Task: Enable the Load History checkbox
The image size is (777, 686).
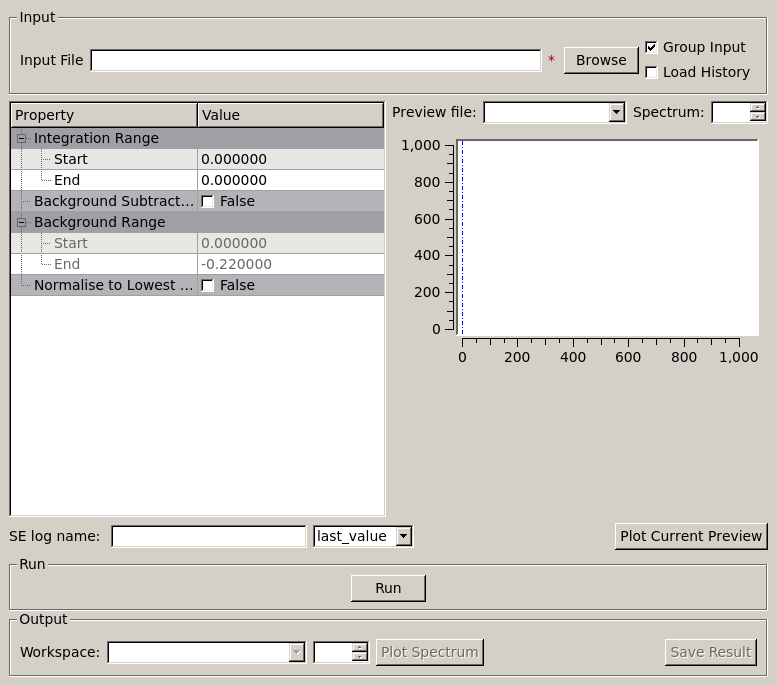Action: 651,72
